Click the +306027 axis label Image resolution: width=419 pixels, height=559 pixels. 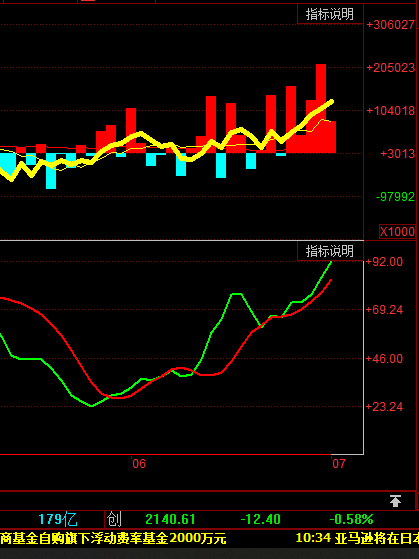(391, 25)
